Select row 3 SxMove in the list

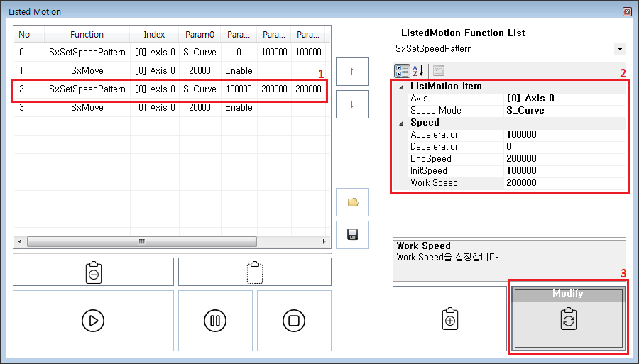tap(87, 108)
